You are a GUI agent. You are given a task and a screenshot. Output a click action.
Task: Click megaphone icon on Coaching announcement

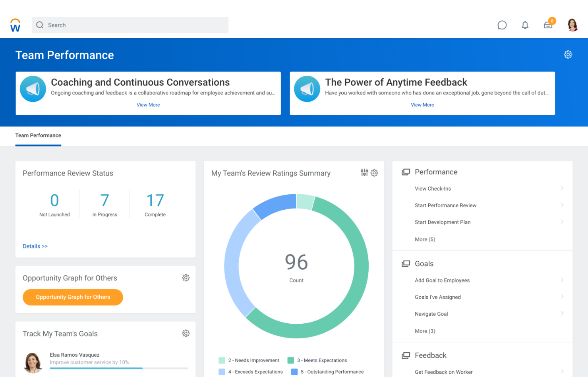pos(33,89)
